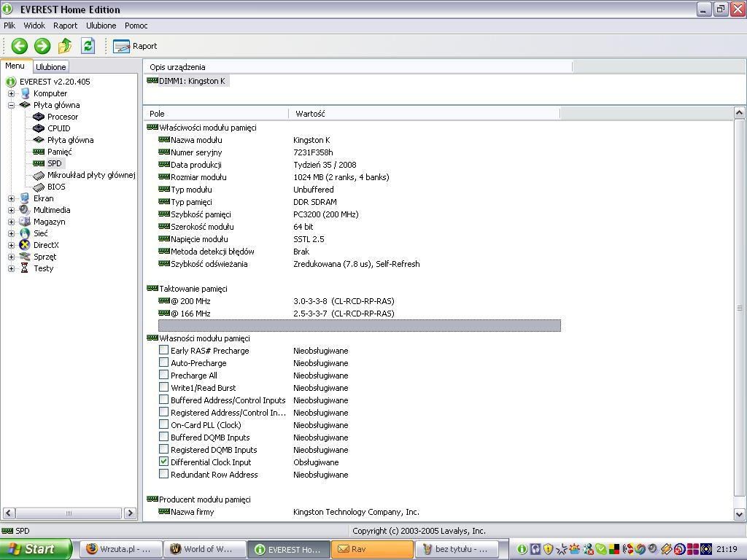Click the Refresh toolbar icon

tap(88, 46)
